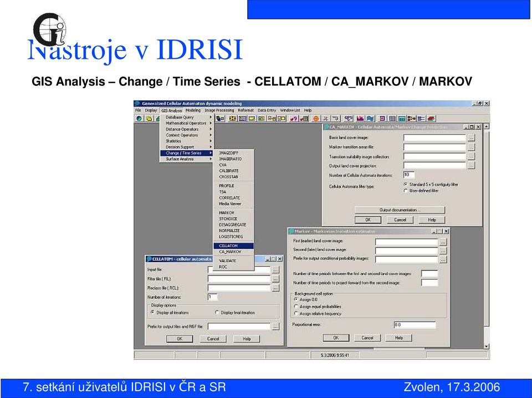Click the blue waves toolbar icon
This screenshot has width=532, height=398.
[x=371, y=119]
